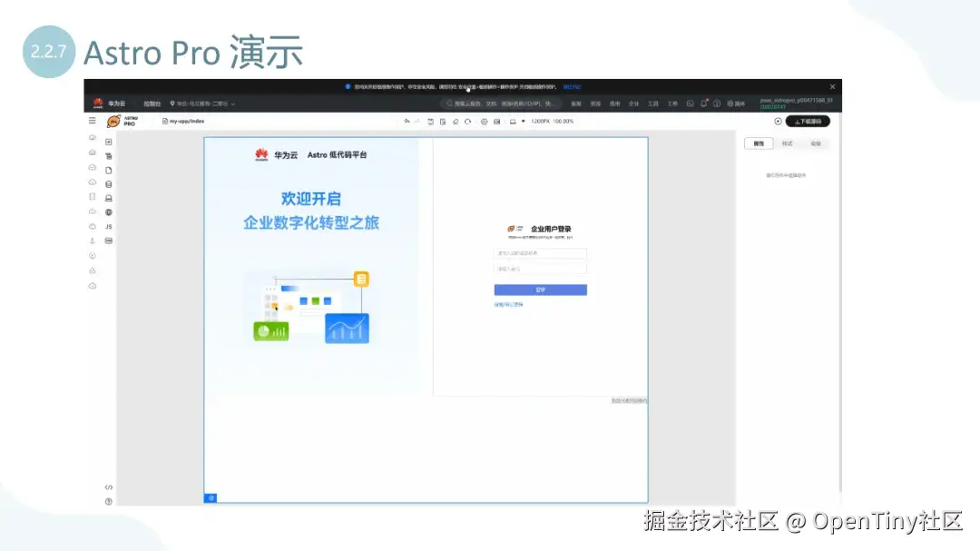This screenshot has height=551, width=980.
Task: Switch to the 样式 tab in right panel
Action: (788, 143)
